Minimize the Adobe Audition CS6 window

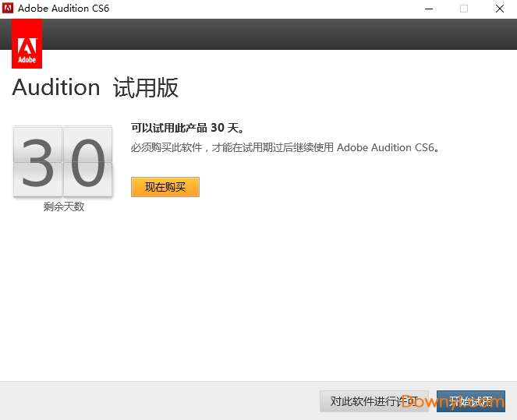[x=429, y=9]
